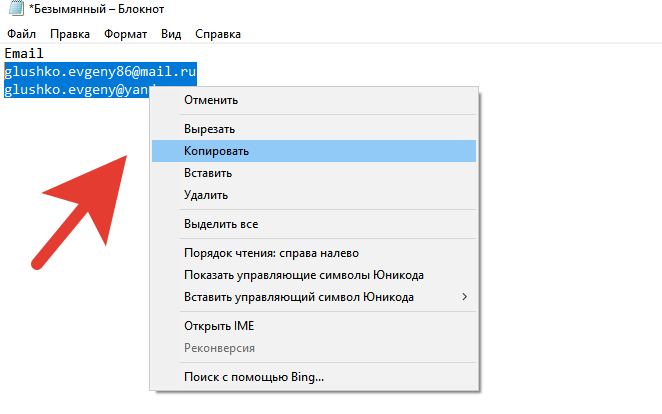Select Удалить to delete the selection
662x414 pixels.
(206, 195)
